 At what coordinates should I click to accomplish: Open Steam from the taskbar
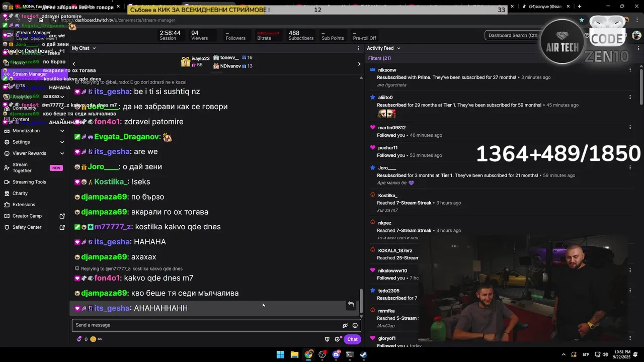(363, 354)
